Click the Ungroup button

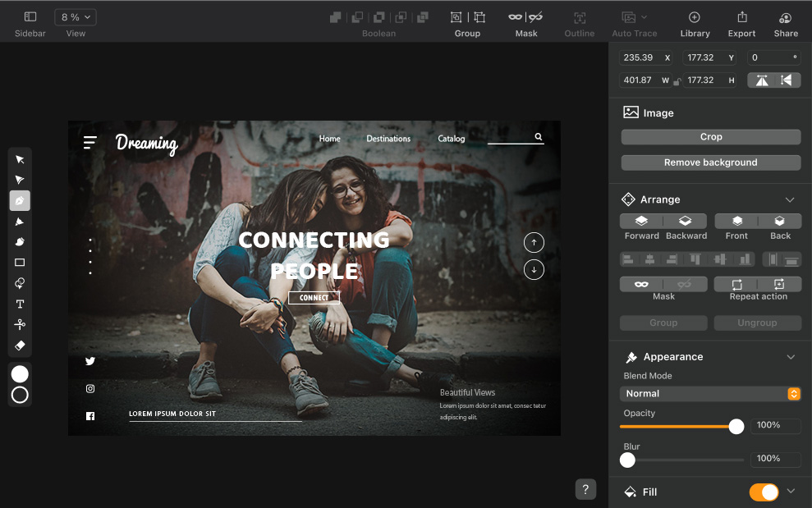coord(757,323)
